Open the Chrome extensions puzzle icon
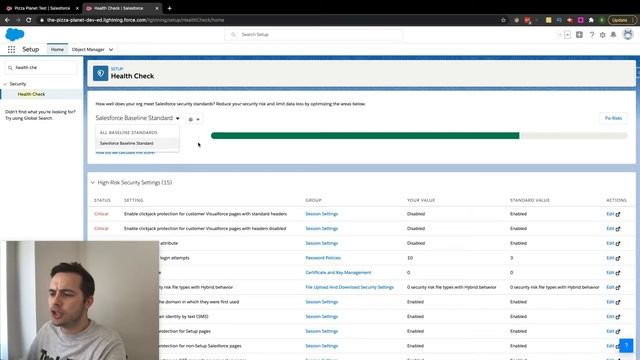This screenshot has width=640, height=360. click(x=591, y=20)
